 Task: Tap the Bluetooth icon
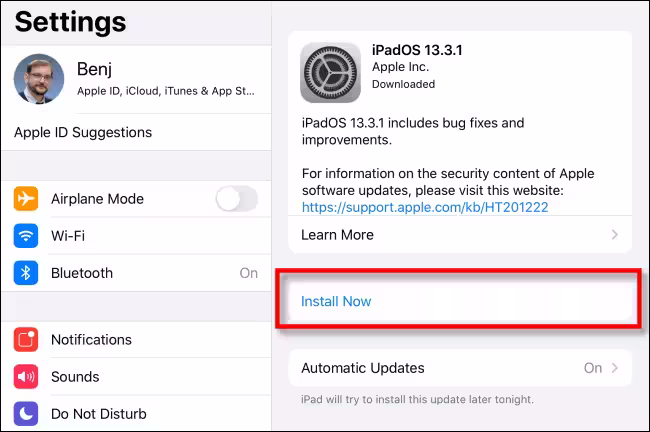pyautogui.click(x=26, y=273)
